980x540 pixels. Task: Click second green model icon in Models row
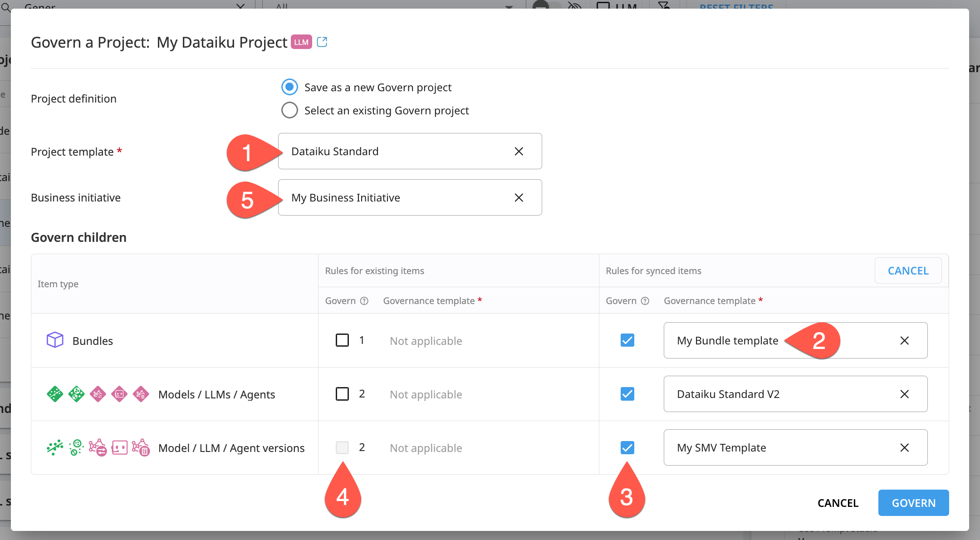coord(76,394)
